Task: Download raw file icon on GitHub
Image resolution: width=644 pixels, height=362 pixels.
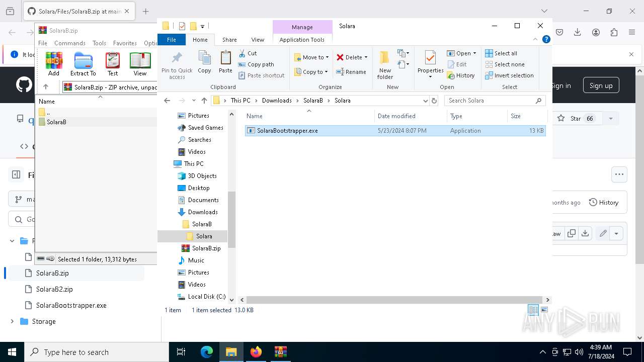Action: [x=585, y=233]
